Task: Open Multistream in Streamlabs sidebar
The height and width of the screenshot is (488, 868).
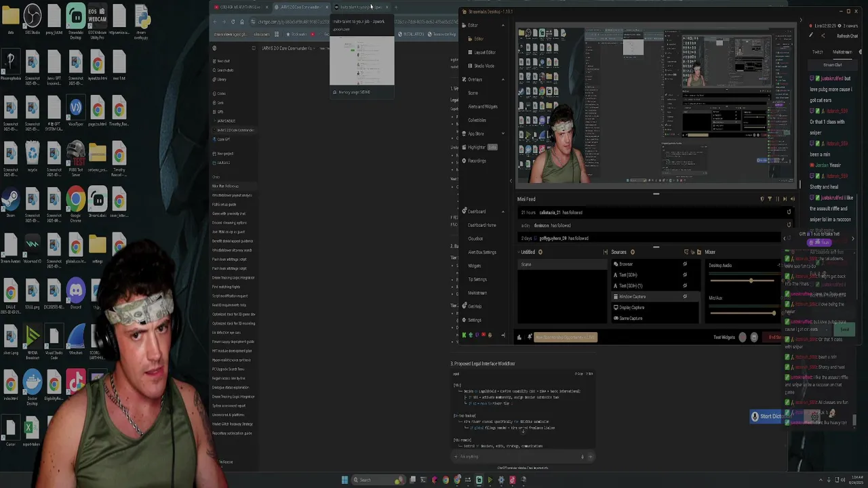Action: click(x=477, y=293)
